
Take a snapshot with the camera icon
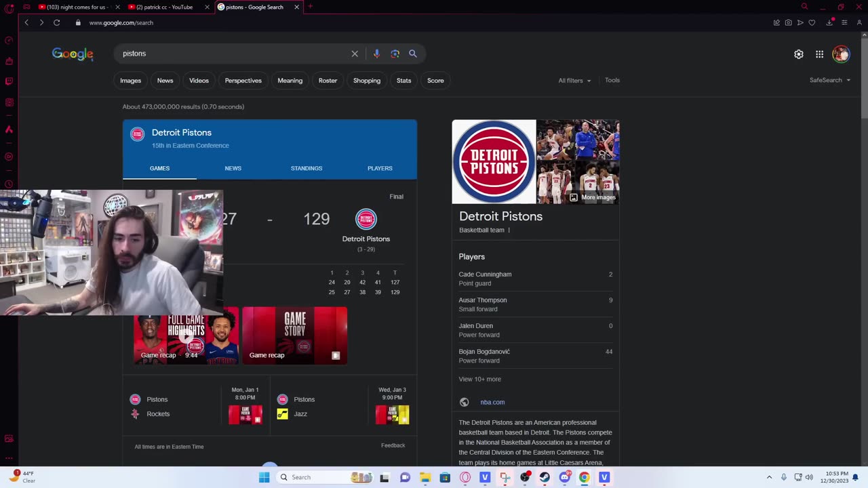[x=788, y=22]
